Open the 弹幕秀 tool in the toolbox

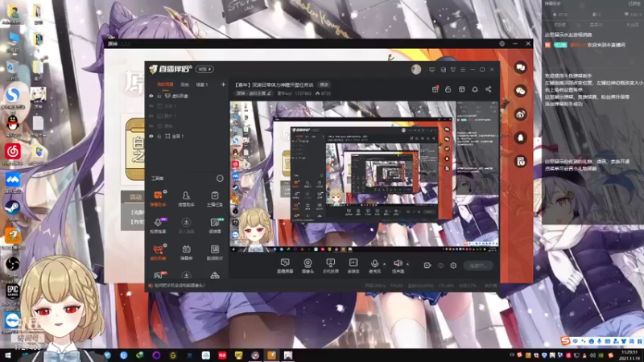click(186, 253)
